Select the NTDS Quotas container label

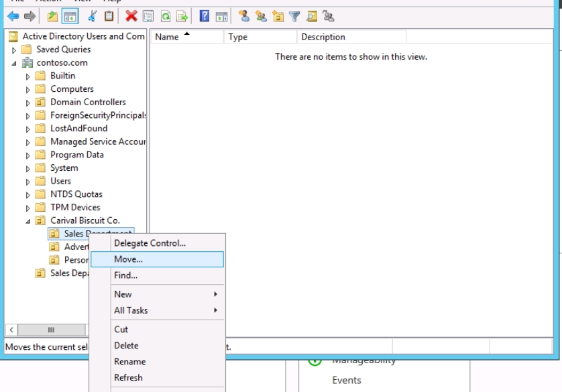76,194
